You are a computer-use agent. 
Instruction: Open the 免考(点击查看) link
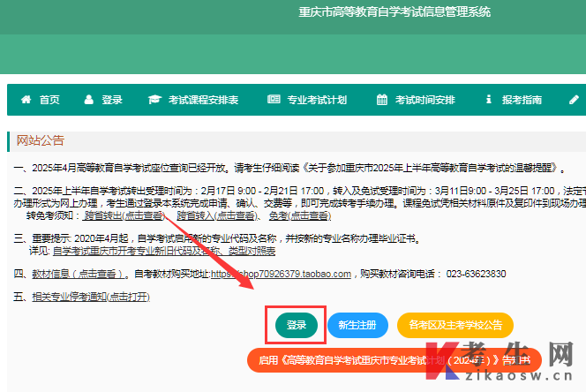pyautogui.click(x=300, y=215)
